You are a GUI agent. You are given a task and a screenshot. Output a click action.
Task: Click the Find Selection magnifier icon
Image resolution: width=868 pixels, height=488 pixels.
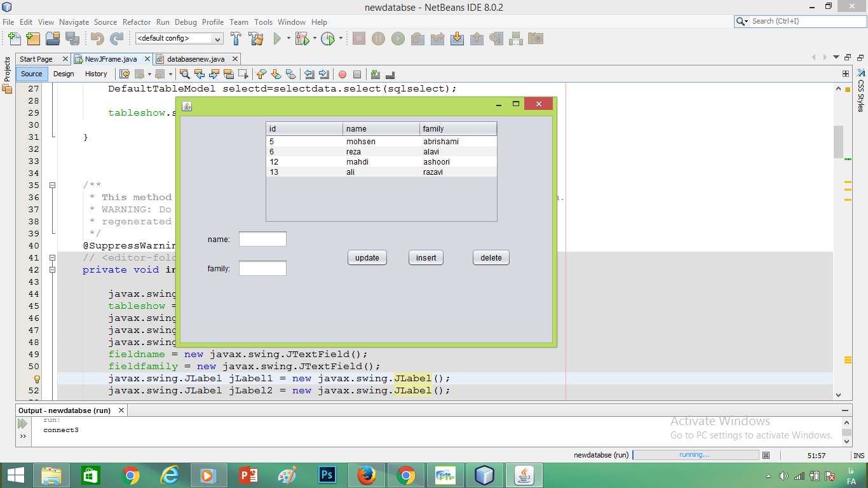point(185,74)
